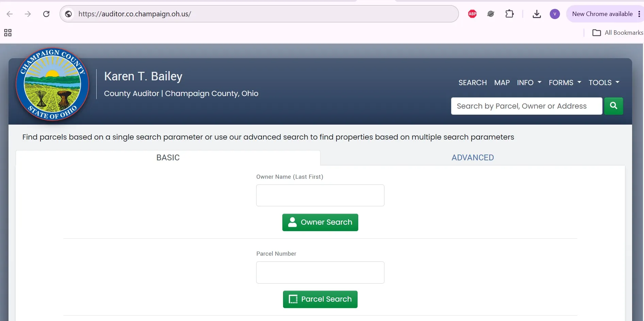Open Chrome three-dot menu
The height and width of the screenshot is (321, 644).
point(639,14)
